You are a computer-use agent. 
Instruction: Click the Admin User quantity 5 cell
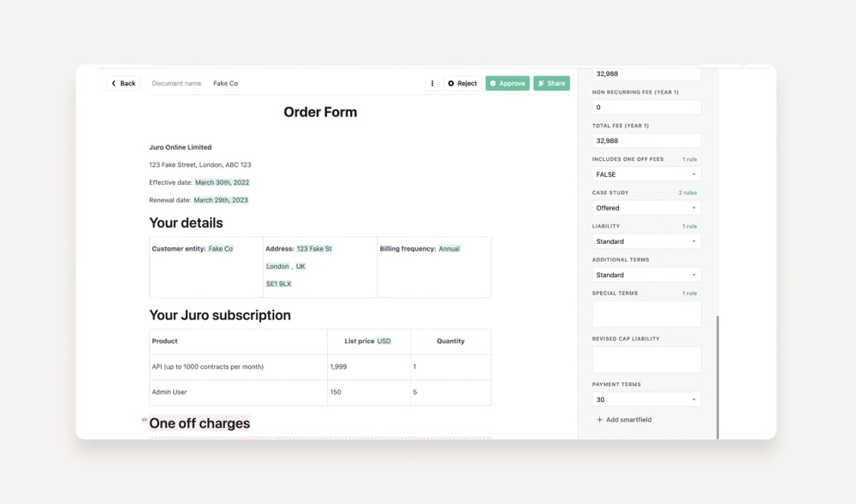pyautogui.click(x=451, y=393)
